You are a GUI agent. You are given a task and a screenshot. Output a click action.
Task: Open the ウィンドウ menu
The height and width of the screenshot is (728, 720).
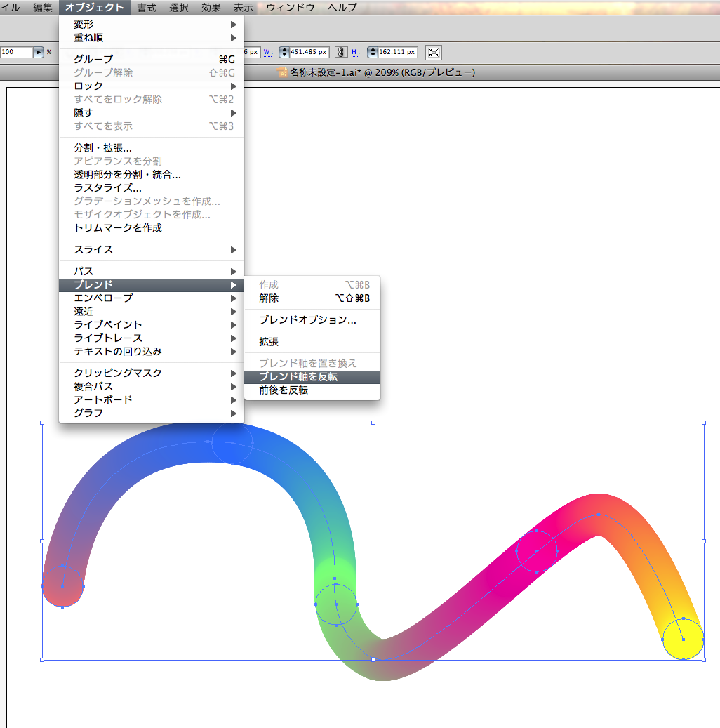pyautogui.click(x=290, y=8)
